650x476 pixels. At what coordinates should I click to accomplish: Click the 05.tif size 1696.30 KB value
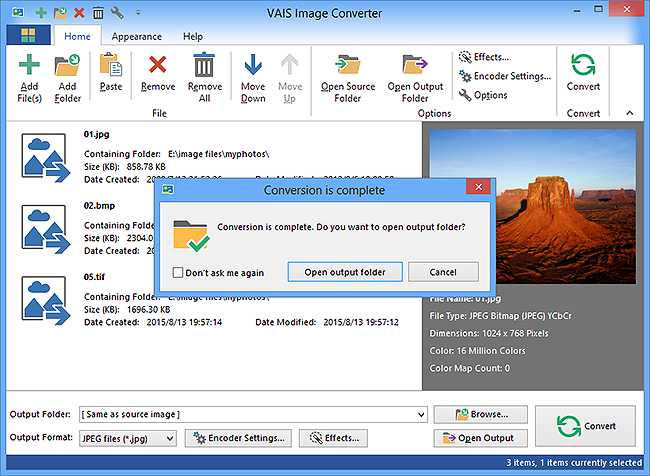pos(148,309)
